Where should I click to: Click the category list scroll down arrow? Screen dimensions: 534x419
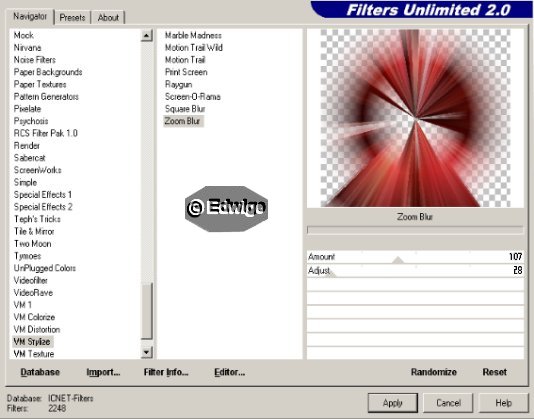click(146, 352)
